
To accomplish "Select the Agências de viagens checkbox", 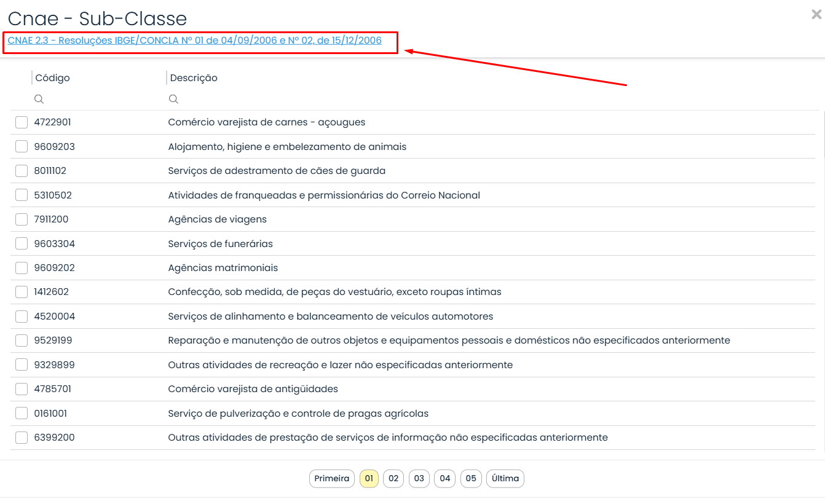I will (x=22, y=219).
